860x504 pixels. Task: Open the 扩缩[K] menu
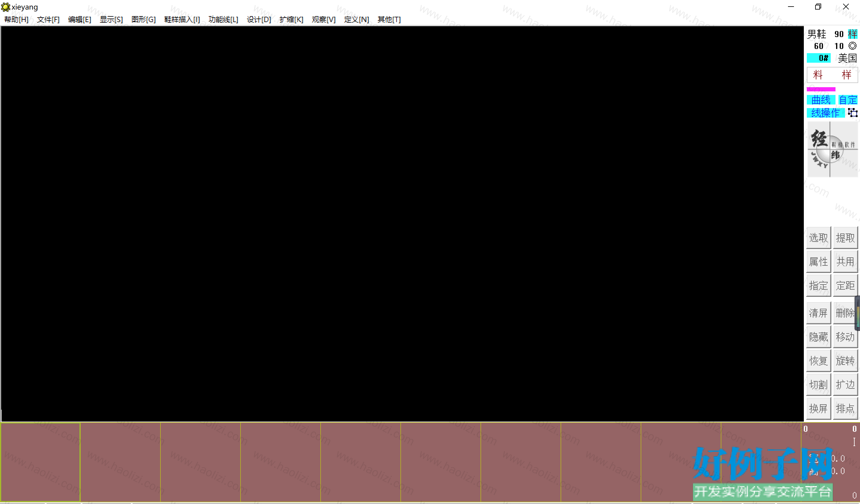coord(291,19)
